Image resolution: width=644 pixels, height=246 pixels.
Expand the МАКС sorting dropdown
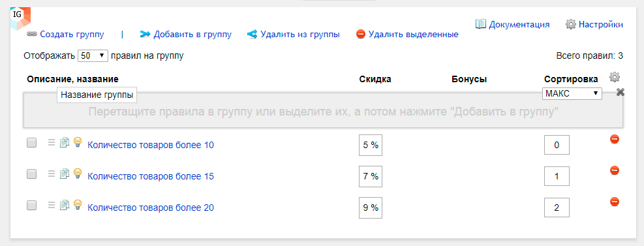click(x=572, y=93)
